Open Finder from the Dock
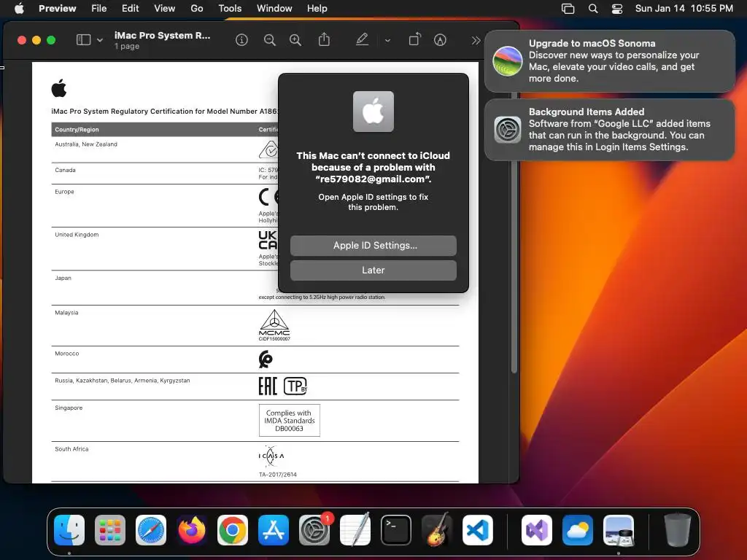The image size is (747, 560). pyautogui.click(x=69, y=530)
